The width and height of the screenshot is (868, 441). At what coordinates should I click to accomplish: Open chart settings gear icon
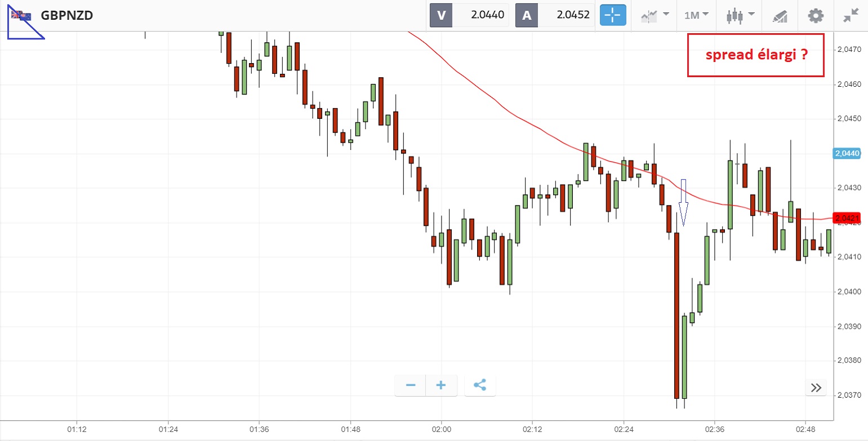tap(815, 15)
